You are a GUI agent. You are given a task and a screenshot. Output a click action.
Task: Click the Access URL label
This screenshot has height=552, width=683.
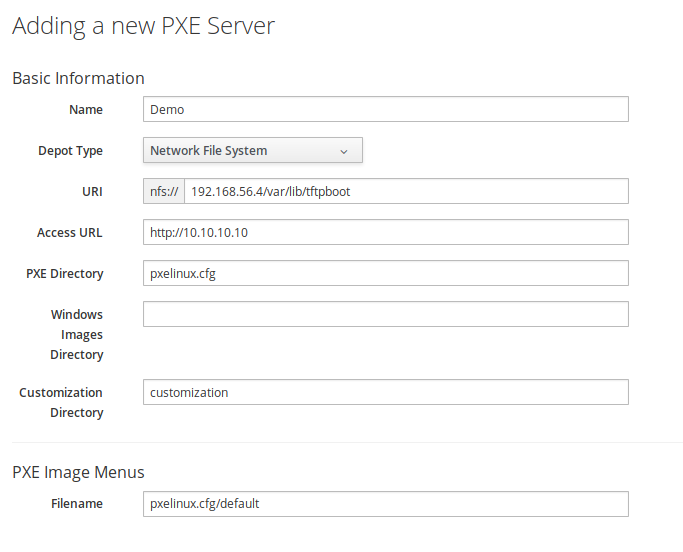70,233
